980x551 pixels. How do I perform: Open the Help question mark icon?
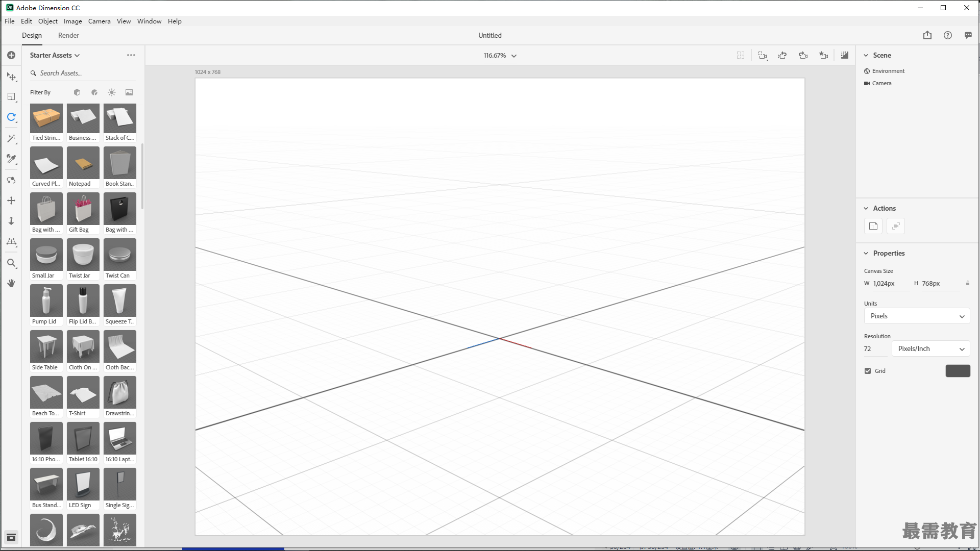[948, 35]
